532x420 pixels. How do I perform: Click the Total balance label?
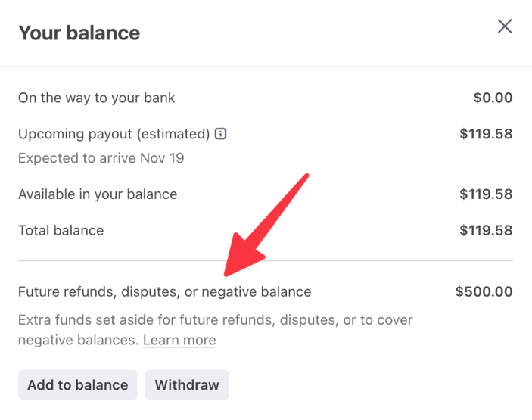[x=61, y=230]
